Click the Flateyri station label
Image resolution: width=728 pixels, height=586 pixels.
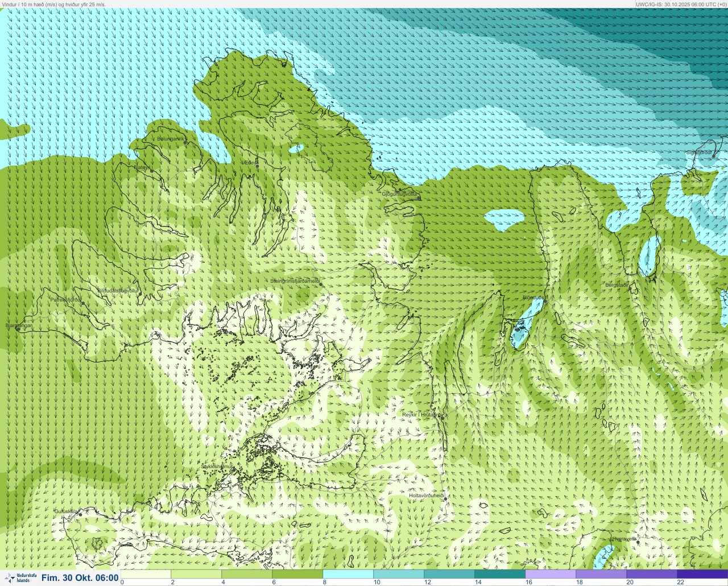(142, 167)
